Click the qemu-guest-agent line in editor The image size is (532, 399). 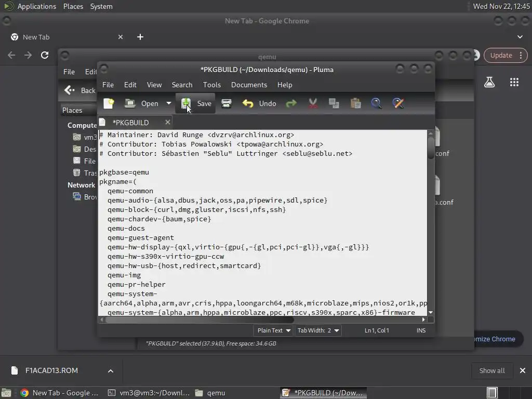tap(140, 238)
